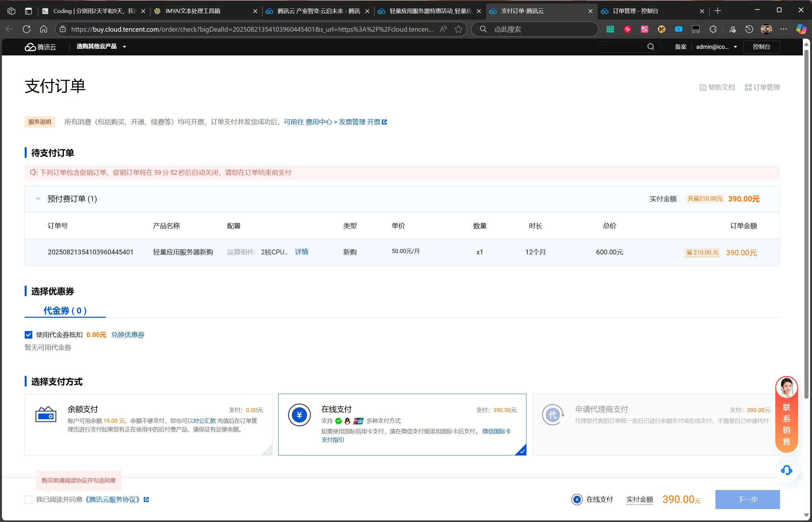Click the 下一步 button
Screen dimensions: 812x522
click(748, 499)
